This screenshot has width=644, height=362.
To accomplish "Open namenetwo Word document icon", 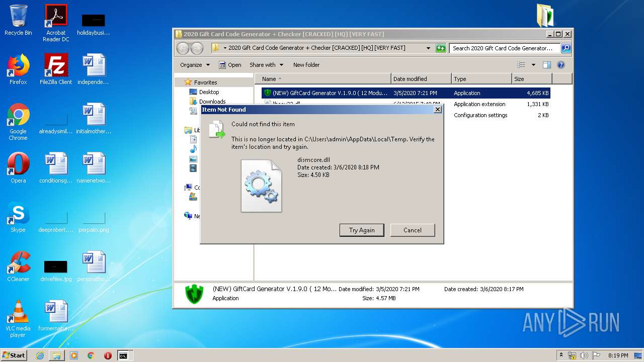I will 94,168.
